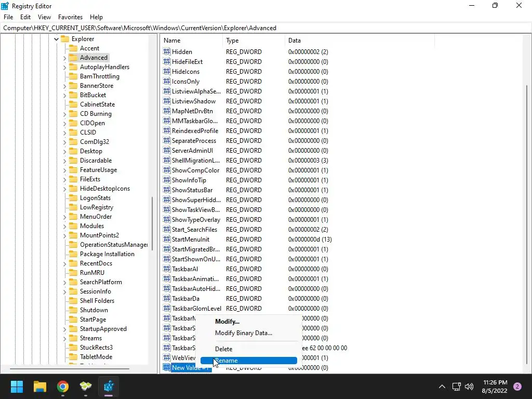Select the ShowStatusBar value icon
Image resolution: width=532 pixels, height=399 pixels.
coord(167,190)
